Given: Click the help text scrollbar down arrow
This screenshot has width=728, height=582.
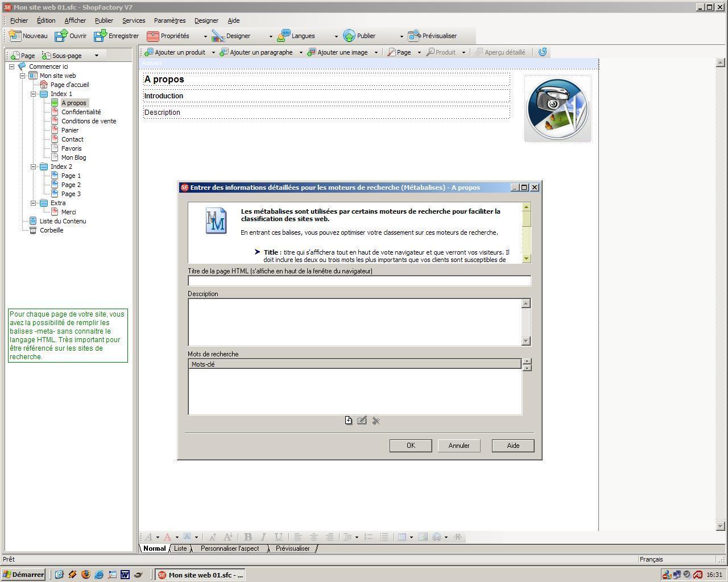Looking at the screenshot, I should pyautogui.click(x=527, y=259).
